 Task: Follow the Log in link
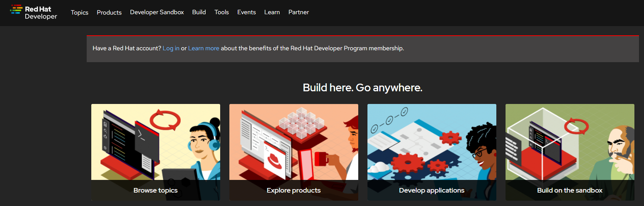[171, 48]
